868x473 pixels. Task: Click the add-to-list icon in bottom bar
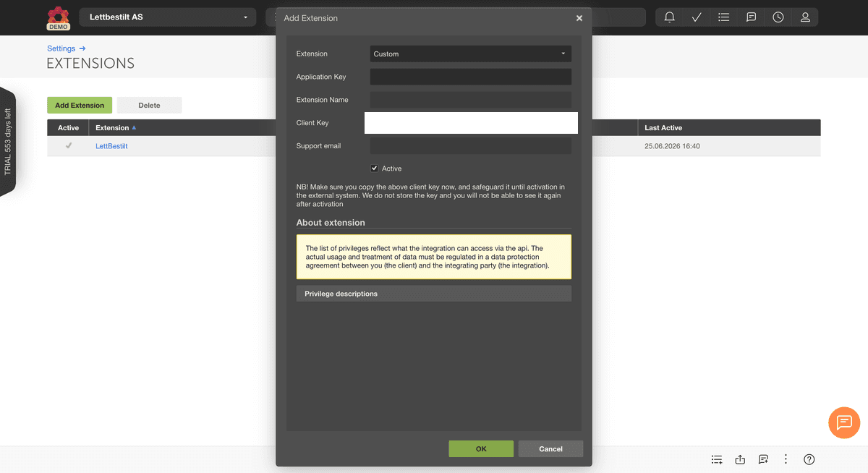click(x=717, y=459)
